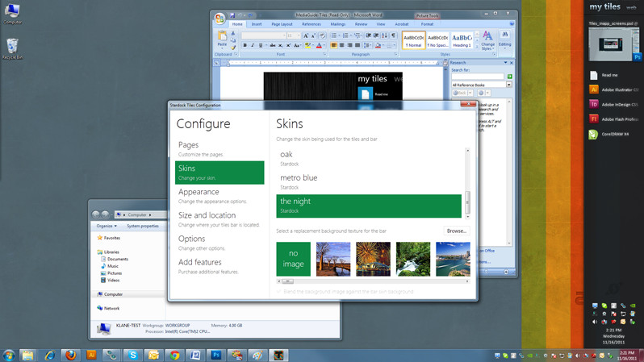
Task: Open Adobe InDesign tile in sidebar
Action: [614, 104]
